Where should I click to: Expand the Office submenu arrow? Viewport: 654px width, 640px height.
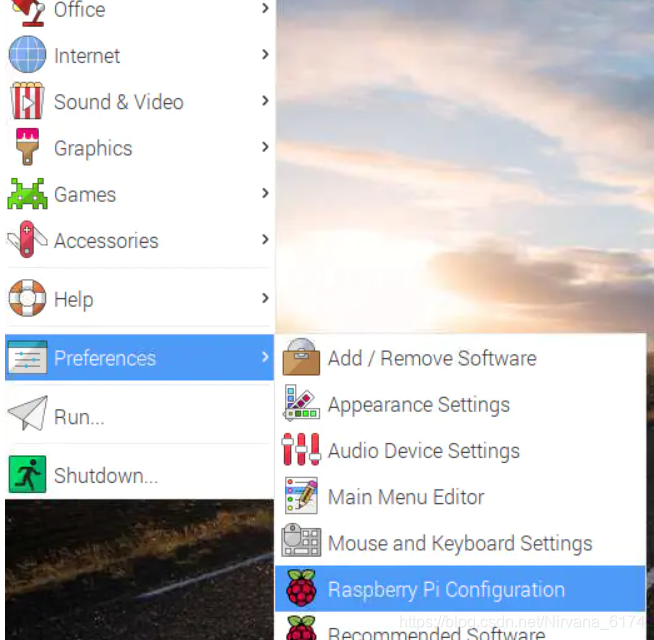pos(265,8)
